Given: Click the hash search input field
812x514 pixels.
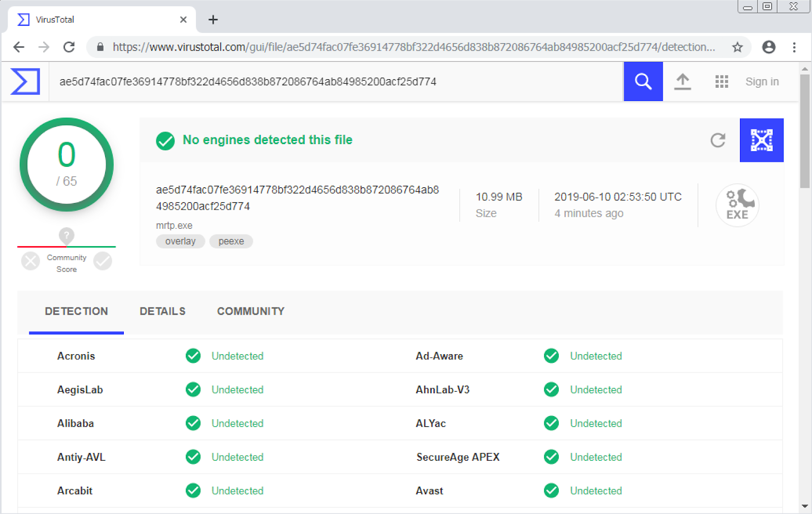Looking at the screenshot, I should coord(336,82).
